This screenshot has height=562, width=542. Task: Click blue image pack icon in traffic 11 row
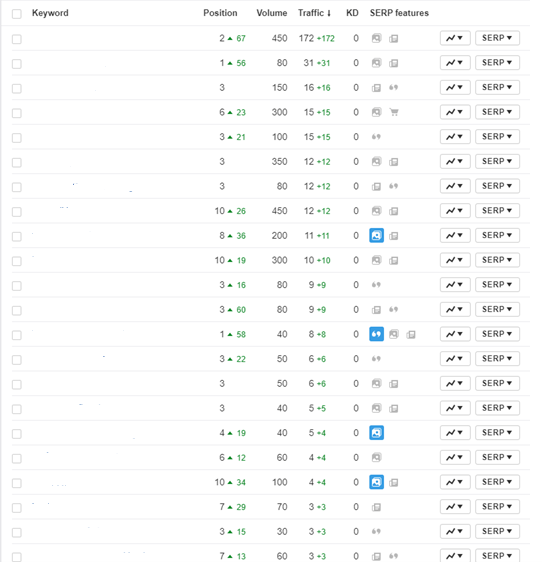pyautogui.click(x=376, y=235)
